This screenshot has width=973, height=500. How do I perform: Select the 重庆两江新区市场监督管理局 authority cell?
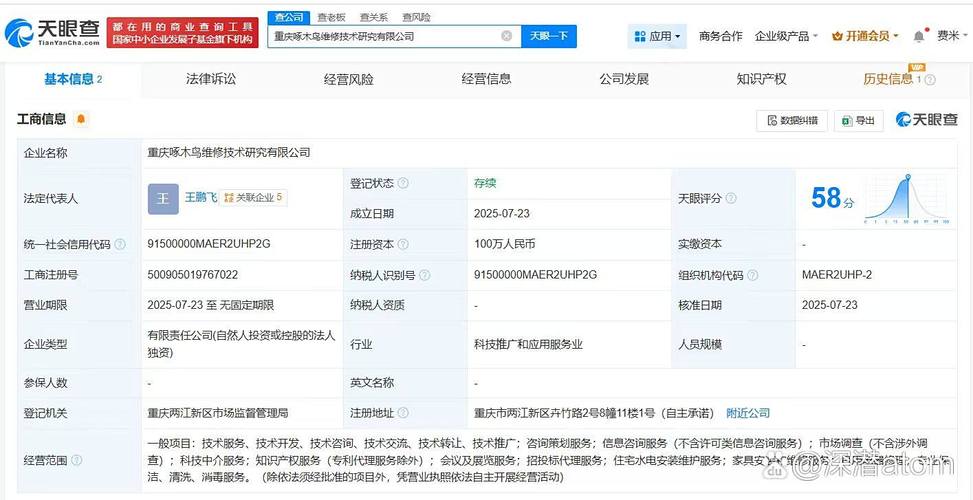(x=218, y=413)
